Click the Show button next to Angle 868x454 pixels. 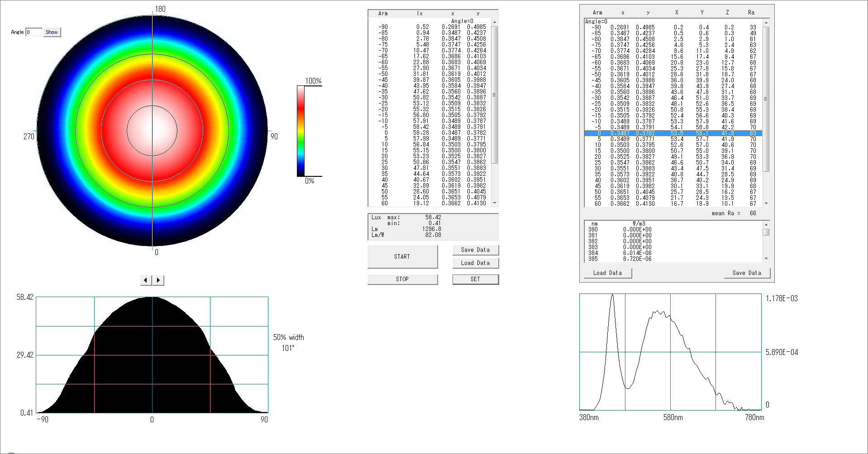52,32
